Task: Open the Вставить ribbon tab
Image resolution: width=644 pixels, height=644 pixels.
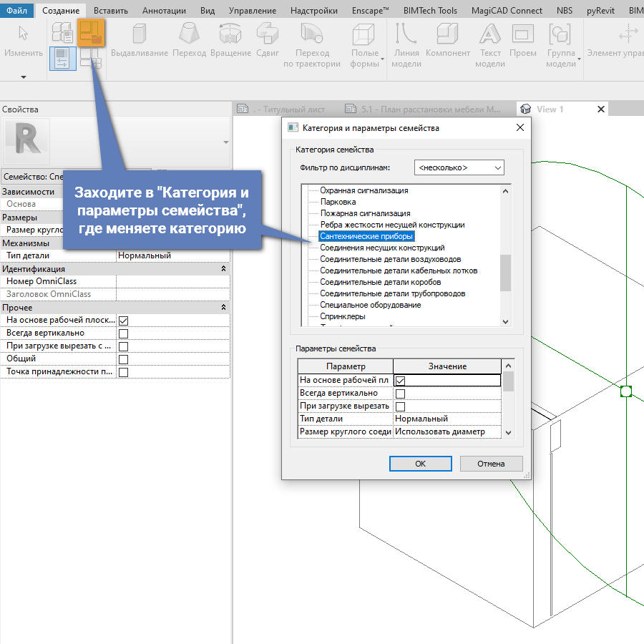Action: (110, 11)
